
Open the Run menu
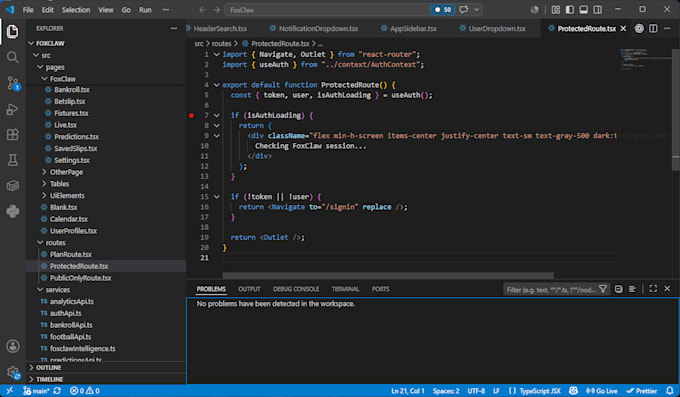pos(145,10)
